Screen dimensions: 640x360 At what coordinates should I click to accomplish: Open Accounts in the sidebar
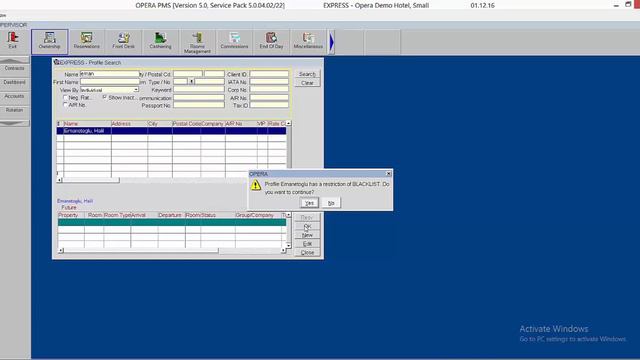click(14, 96)
